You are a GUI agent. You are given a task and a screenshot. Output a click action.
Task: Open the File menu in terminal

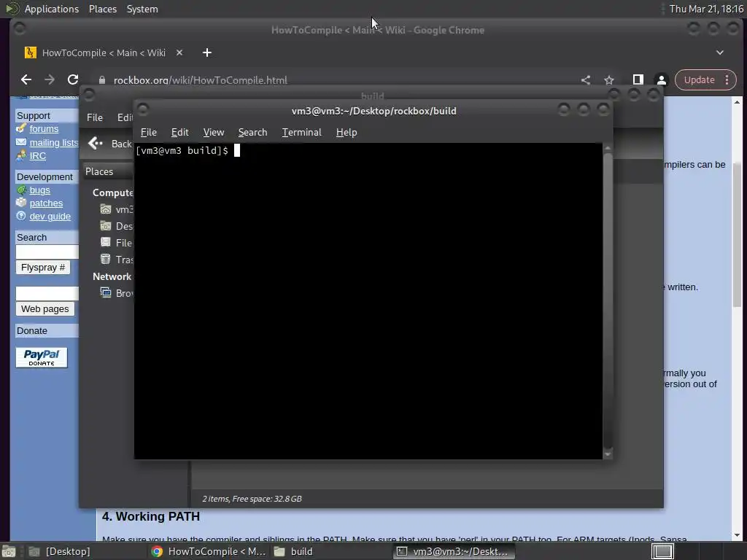point(149,133)
